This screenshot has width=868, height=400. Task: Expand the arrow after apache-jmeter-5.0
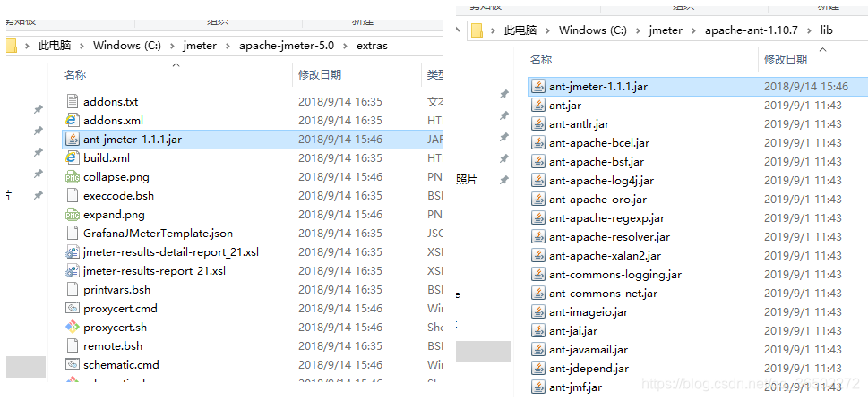coord(346,46)
